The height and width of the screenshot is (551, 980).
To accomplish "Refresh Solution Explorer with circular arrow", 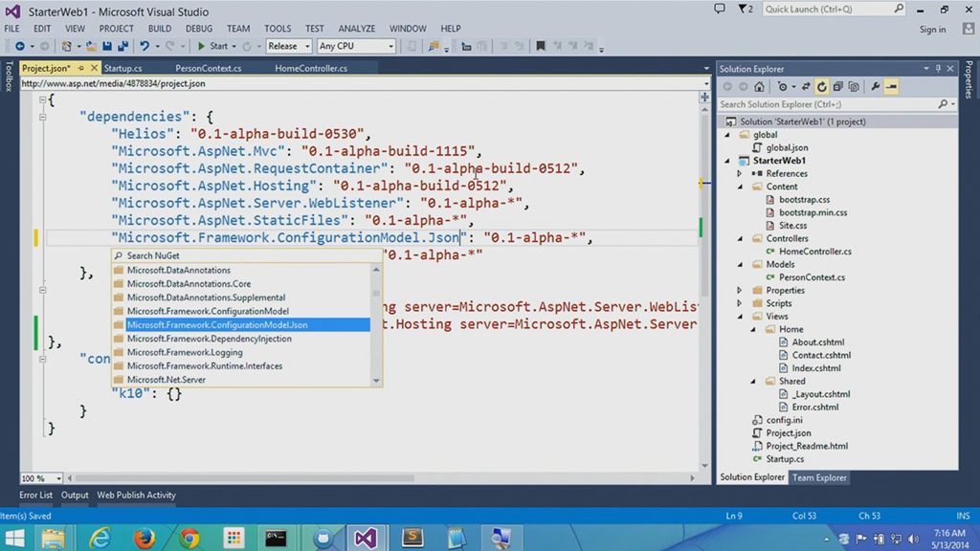I will click(822, 87).
